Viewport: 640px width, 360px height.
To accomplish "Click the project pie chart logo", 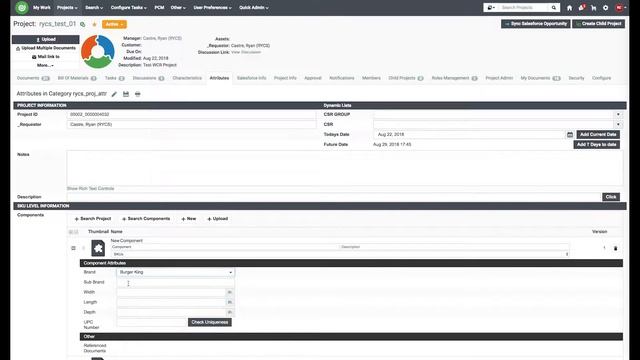I will pyautogui.click(x=98, y=51).
